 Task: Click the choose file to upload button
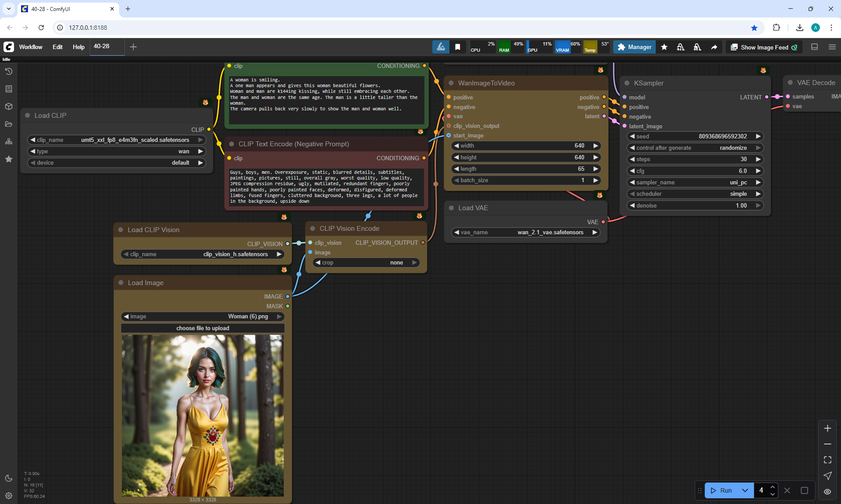(202, 328)
